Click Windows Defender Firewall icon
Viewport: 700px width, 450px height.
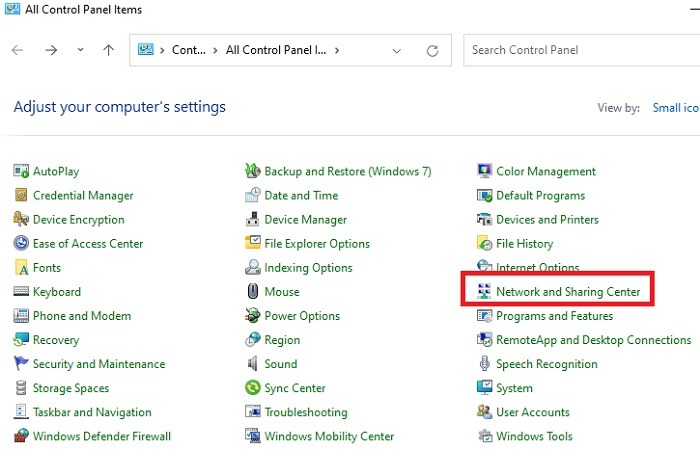[21, 436]
